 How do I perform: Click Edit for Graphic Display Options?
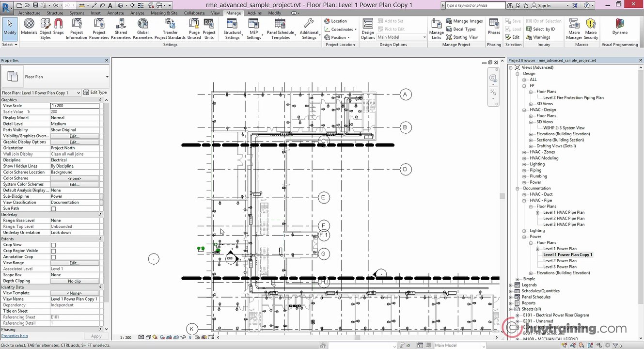click(75, 142)
